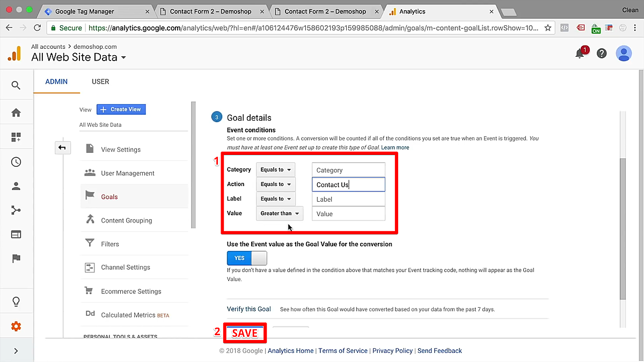Bookmark this page with the star icon
This screenshot has height=362, width=644.
pyautogui.click(x=547, y=28)
